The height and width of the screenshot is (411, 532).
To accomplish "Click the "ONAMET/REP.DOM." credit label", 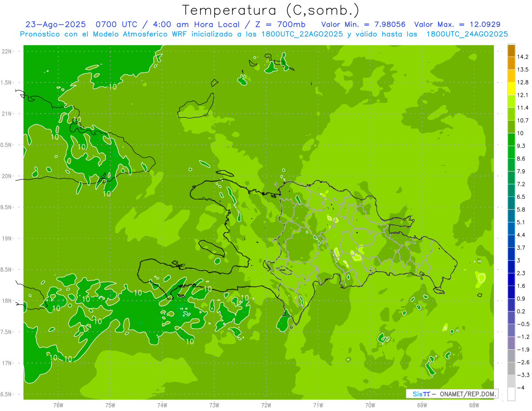I will [469, 394].
